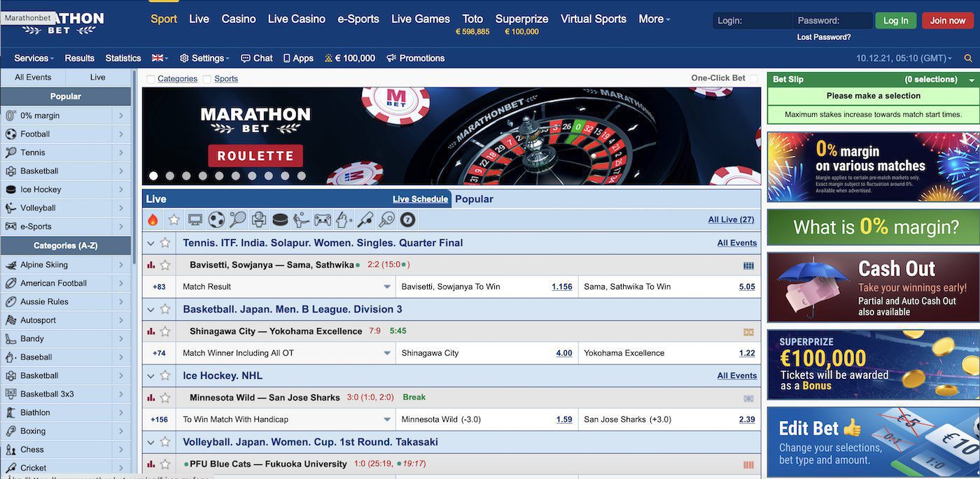Screen dimensions: 980x479
Task: Open the Live Schedule link
Action: pyautogui.click(x=420, y=199)
